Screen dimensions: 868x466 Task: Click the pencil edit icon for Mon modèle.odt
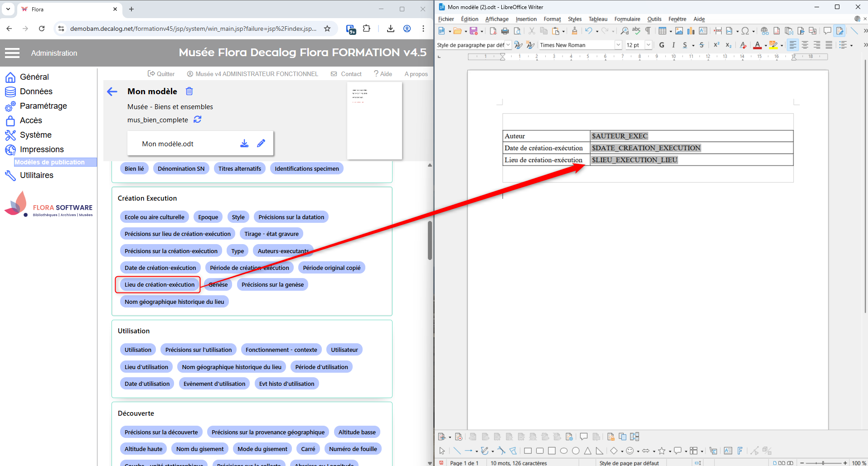pyautogui.click(x=261, y=144)
